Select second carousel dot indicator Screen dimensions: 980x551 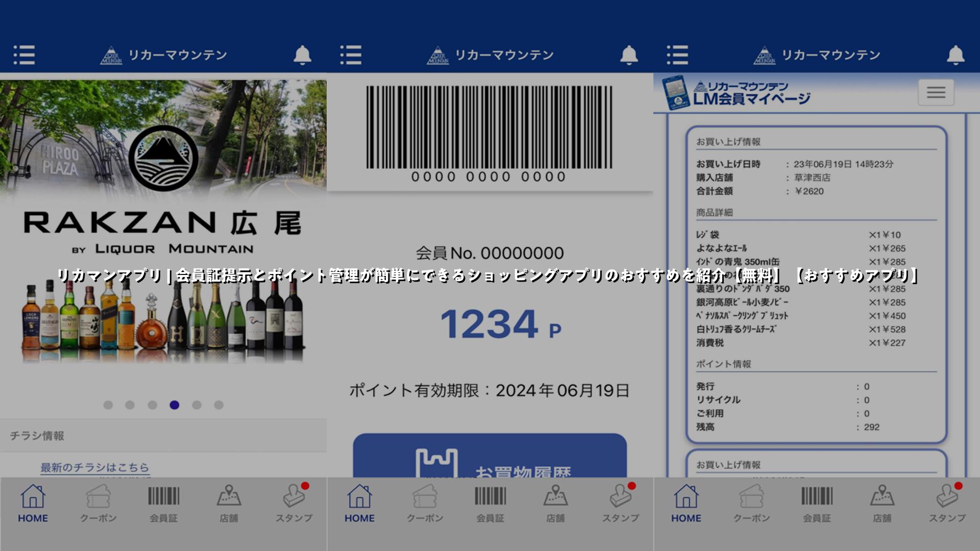pos(130,405)
